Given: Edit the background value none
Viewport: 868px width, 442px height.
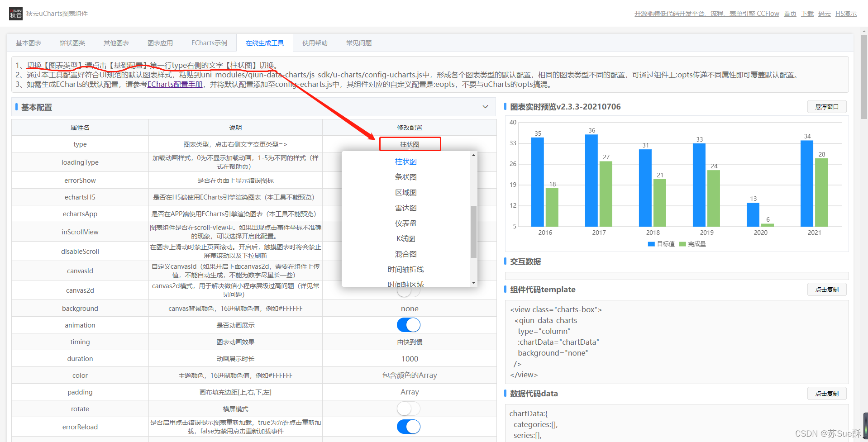Looking at the screenshot, I should pyautogui.click(x=410, y=309).
